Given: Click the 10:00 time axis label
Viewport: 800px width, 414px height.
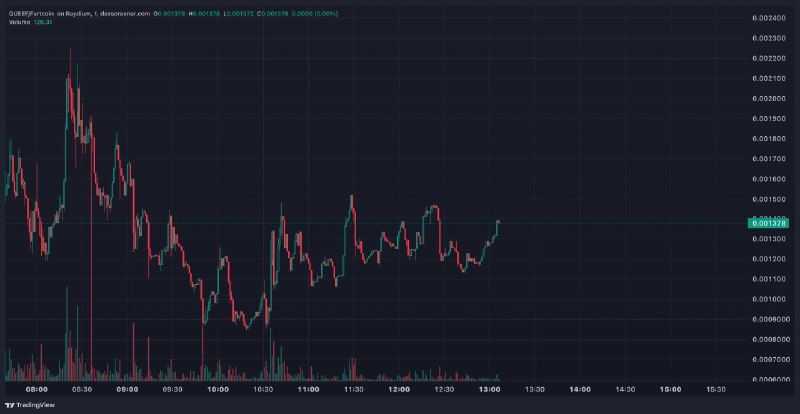Looking at the screenshot, I should point(218,389).
